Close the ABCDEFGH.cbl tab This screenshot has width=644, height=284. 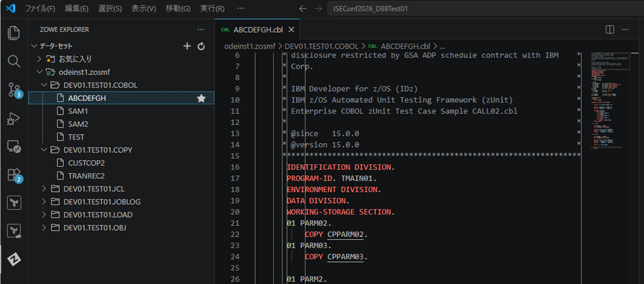pyautogui.click(x=291, y=29)
